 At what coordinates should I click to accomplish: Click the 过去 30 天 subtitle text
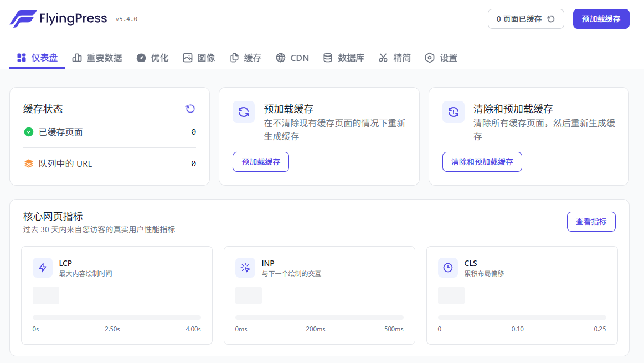pos(99,229)
